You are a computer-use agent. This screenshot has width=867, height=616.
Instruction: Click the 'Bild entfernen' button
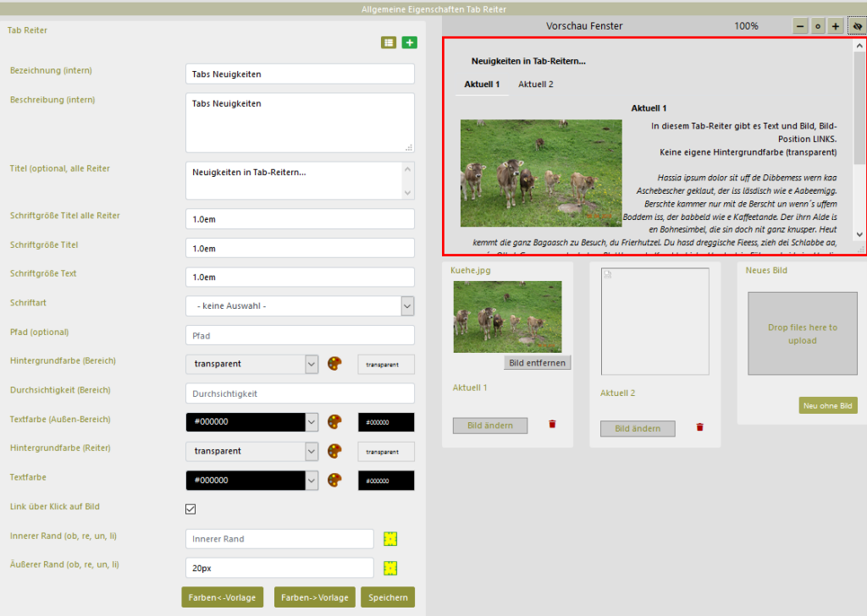[x=538, y=362]
